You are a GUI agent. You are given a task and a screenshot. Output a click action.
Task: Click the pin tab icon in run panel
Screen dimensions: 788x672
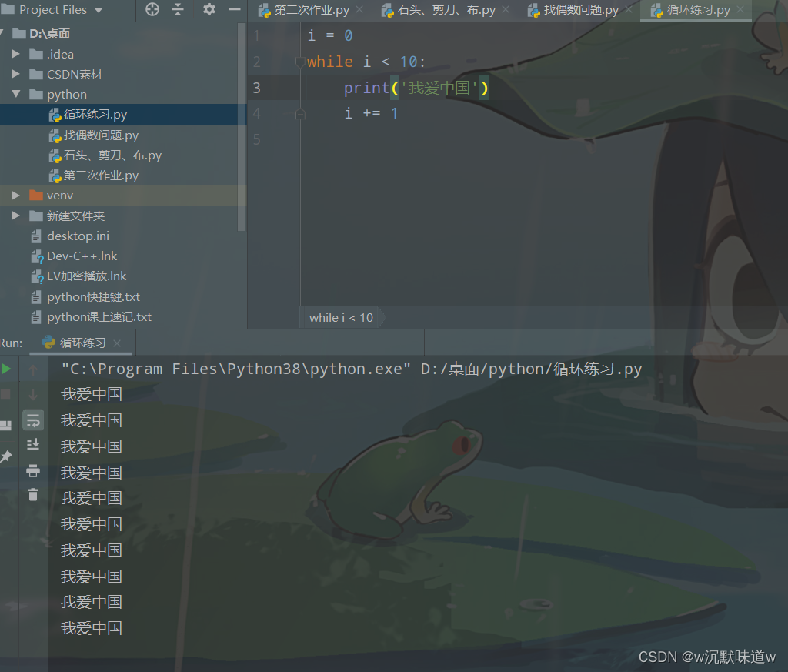pos(6,456)
